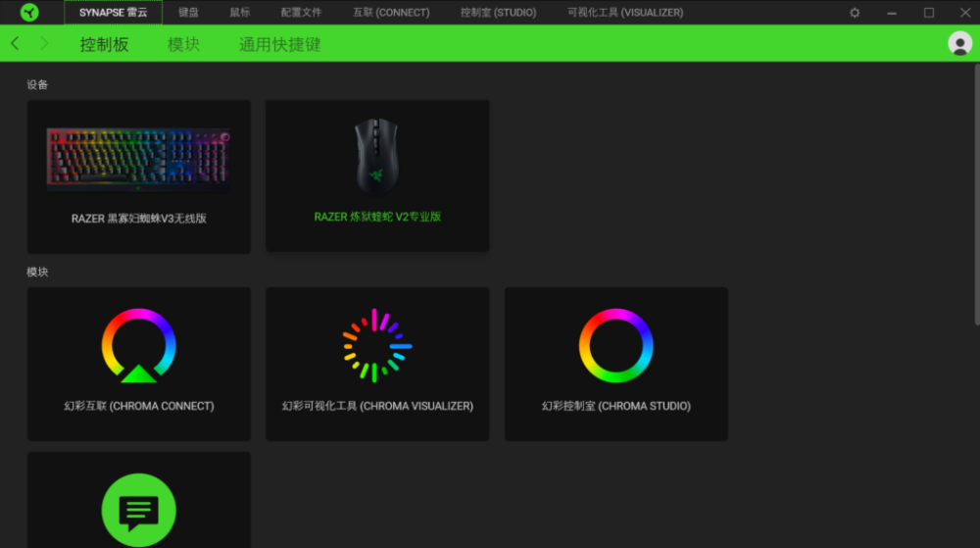
Task: Select the Razer mouse device image
Action: click(377, 156)
